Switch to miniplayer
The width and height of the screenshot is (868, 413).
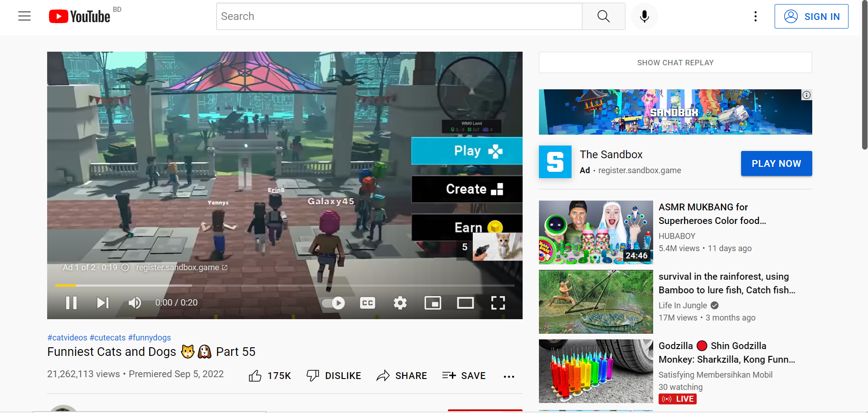(x=433, y=302)
